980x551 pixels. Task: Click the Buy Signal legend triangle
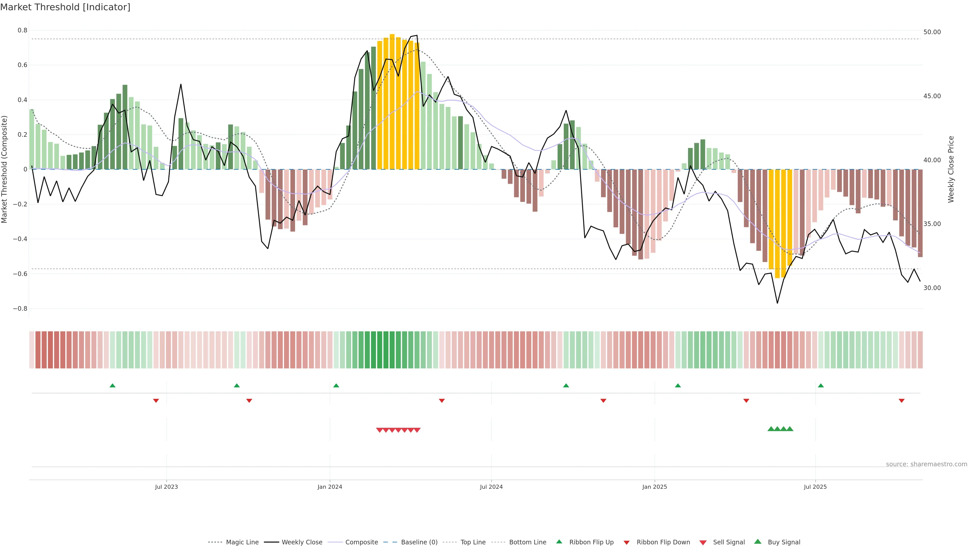[757, 542]
